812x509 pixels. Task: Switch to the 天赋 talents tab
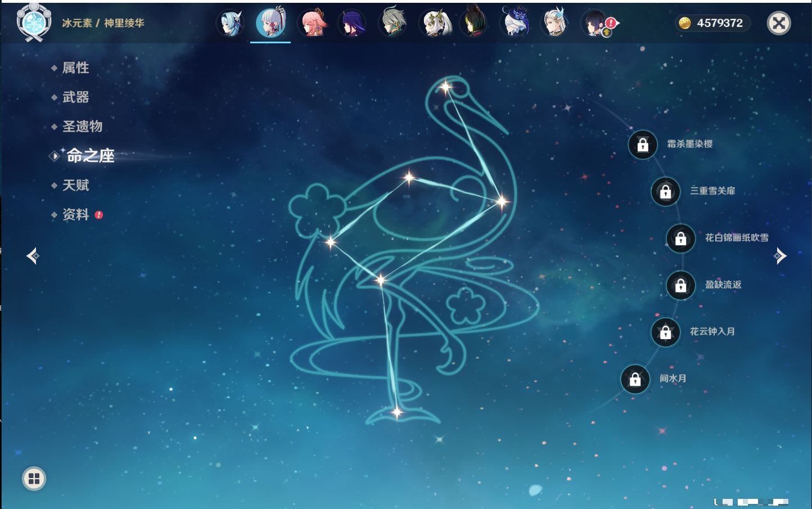click(75, 185)
